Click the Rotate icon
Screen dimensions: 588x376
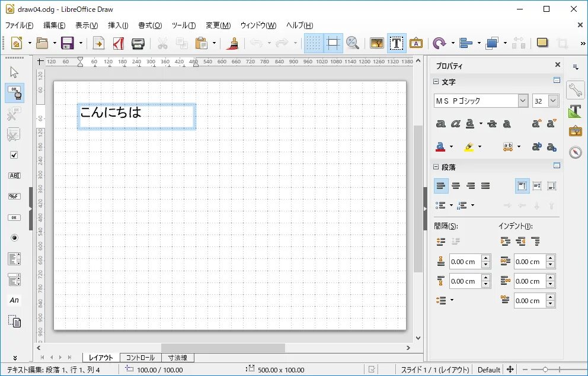coord(439,43)
